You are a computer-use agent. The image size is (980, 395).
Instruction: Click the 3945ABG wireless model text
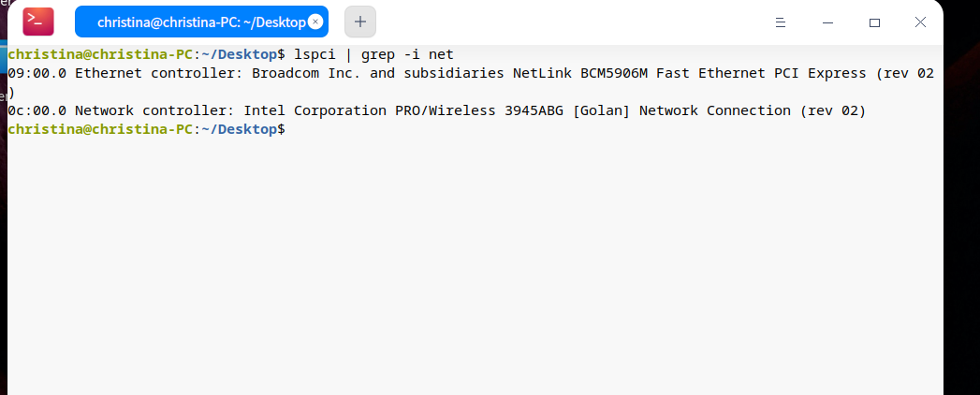tap(535, 110)
